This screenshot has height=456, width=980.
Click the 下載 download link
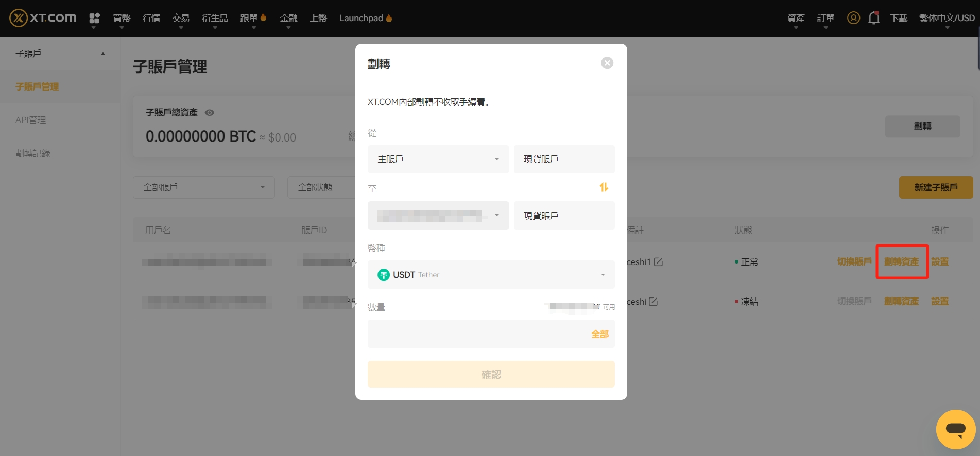point(899,18)
